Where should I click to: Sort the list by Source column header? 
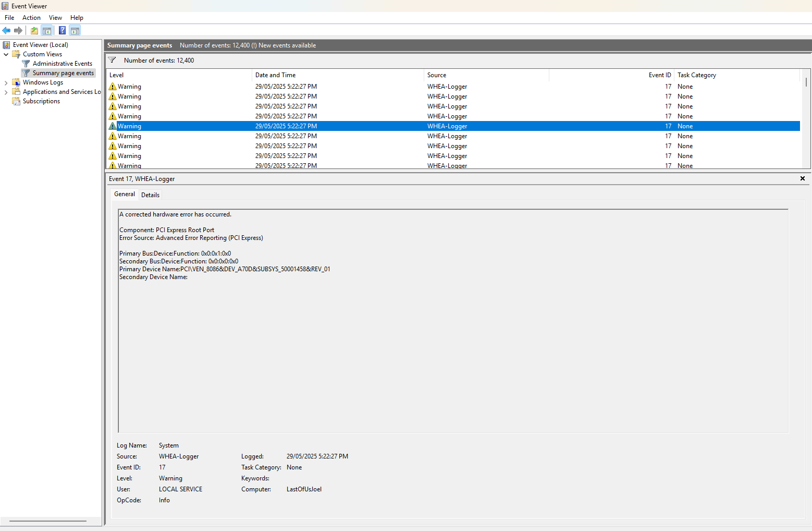pos(437,75)
